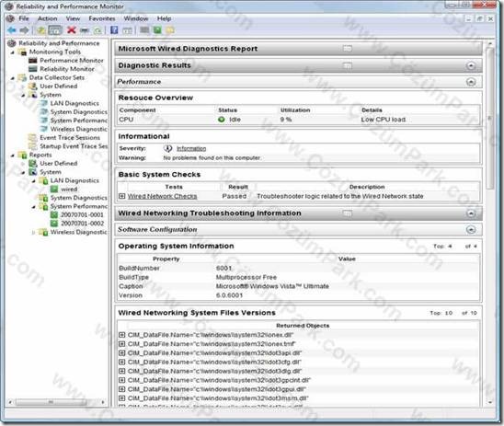Collapse the Diagnostic Results section
504x426 pixels.
tap(471, 65)
